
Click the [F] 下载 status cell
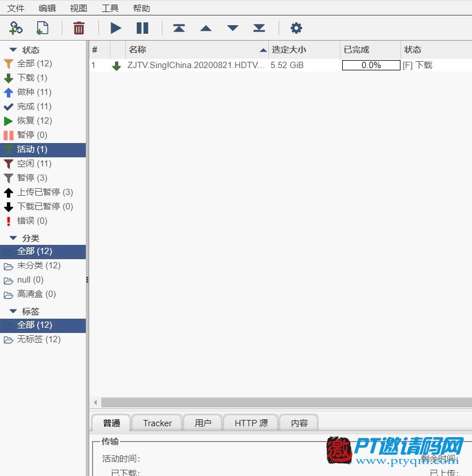[418, 65]
